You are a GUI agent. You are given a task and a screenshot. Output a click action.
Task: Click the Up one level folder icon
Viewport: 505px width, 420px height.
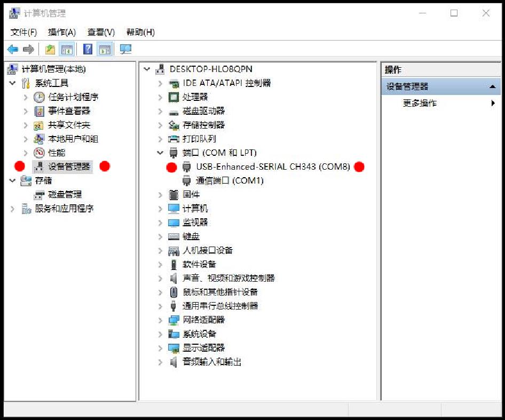point(50,49)
